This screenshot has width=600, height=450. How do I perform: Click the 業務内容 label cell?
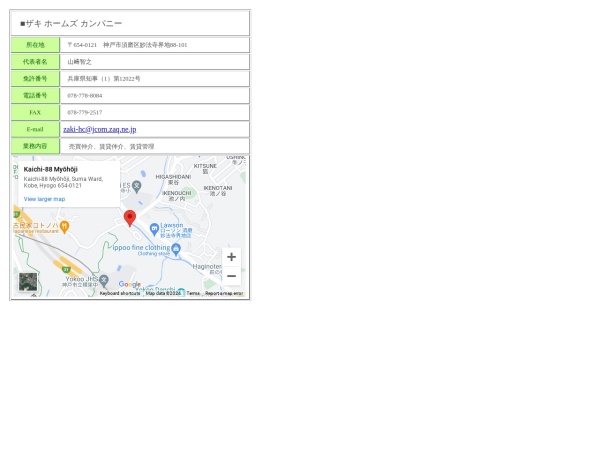click(35, 146)
